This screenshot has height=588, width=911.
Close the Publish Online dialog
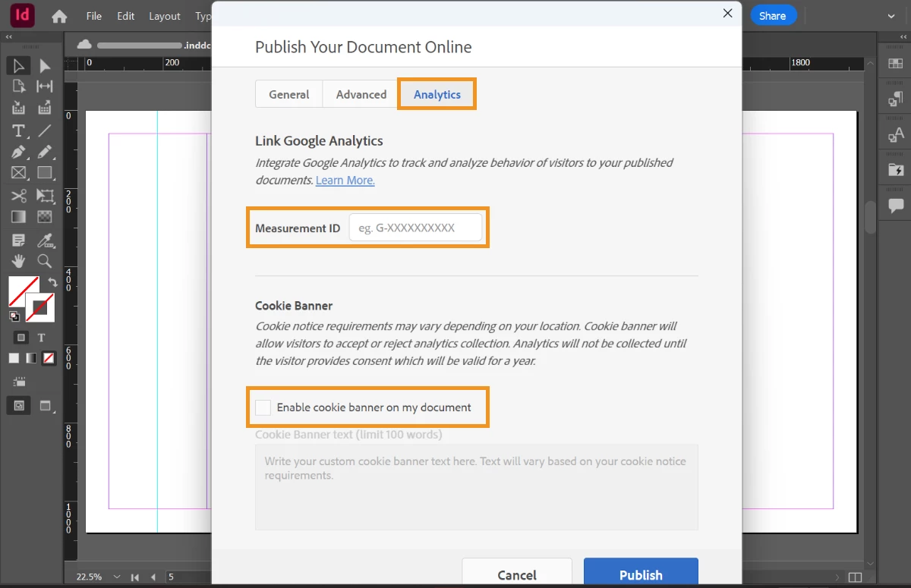tap(727, 13)
